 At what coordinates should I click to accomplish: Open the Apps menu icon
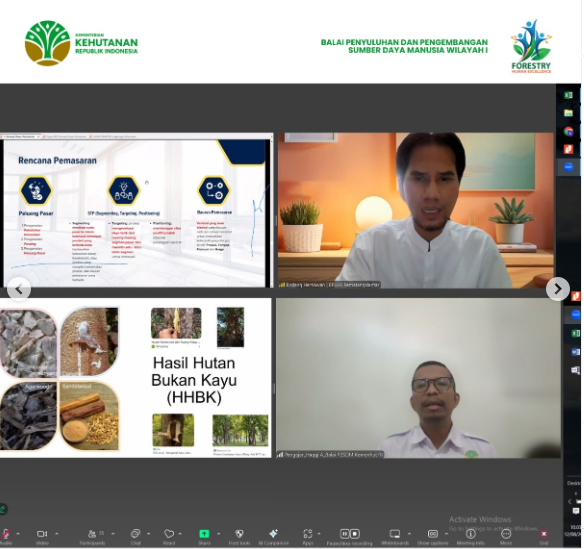(x=308, y=537)
